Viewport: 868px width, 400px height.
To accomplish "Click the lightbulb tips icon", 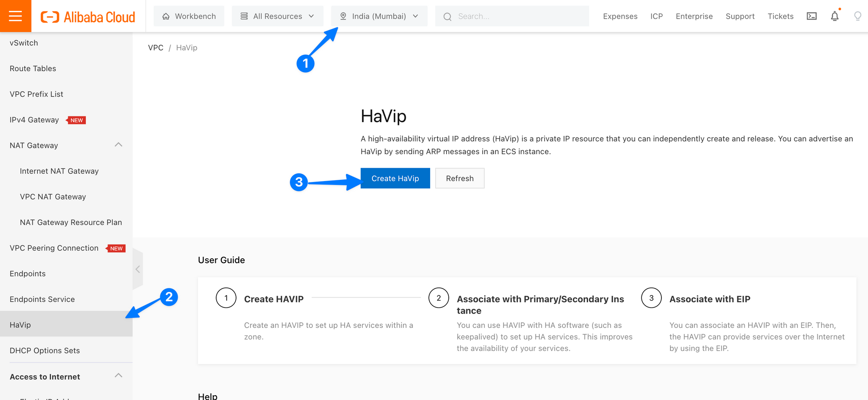I will (857, 16).
